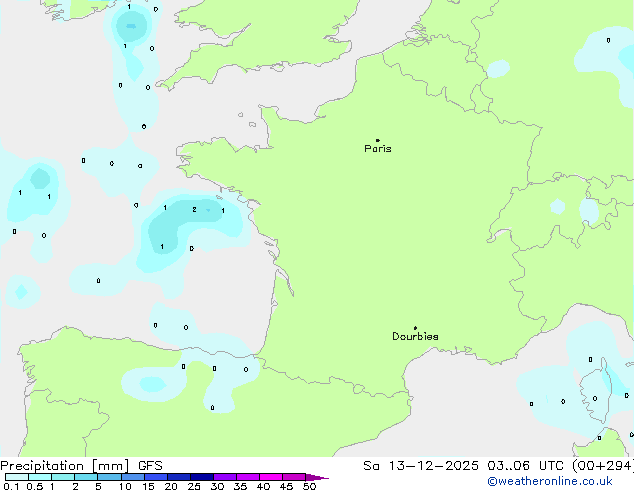634x490 pixels.
Task: Select the purple 30-35 mm legend swatch
Action: (x=225, y=477)
